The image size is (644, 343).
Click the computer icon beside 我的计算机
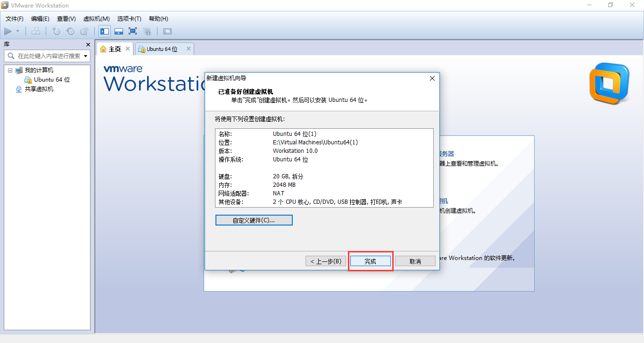pos(19,70)
